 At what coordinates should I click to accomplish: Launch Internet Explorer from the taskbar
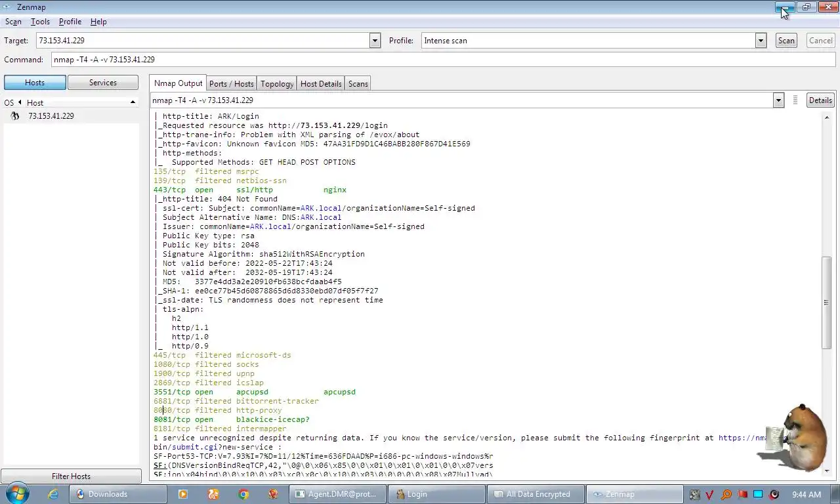pyautogui.click(x=53, y=494)
